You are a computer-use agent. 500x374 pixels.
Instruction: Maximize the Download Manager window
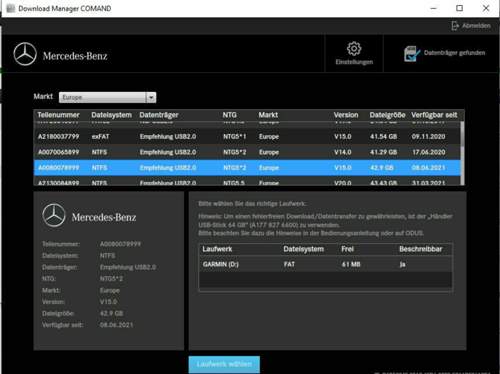point(459,8)
